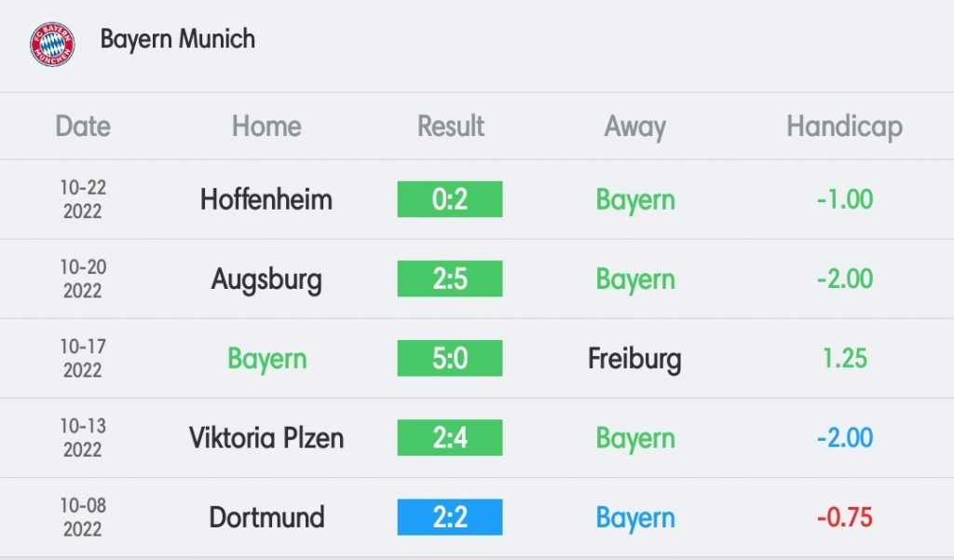This screenshot has width=954, height=560.
Task: Click the Freiburg away team name
Action: pos(634,359)
